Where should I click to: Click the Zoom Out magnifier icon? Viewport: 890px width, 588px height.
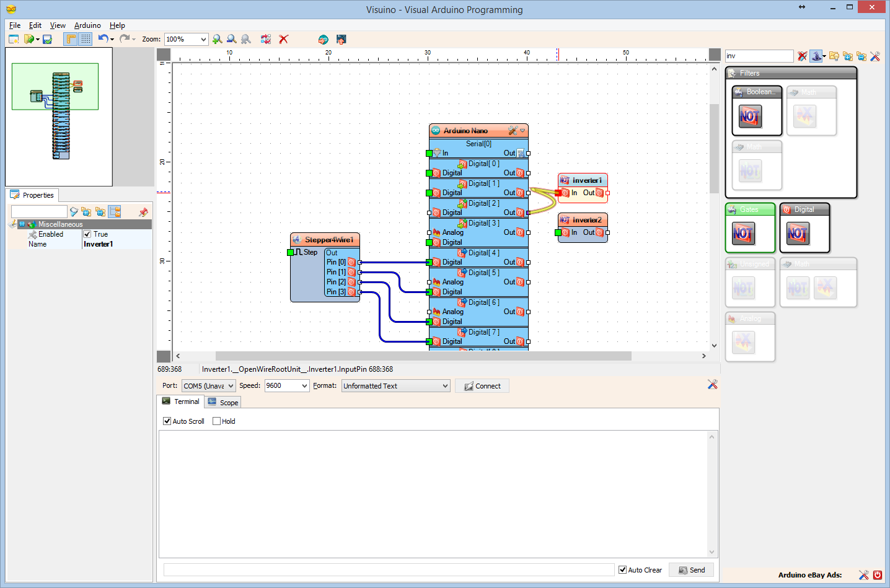tap(232, 39)
